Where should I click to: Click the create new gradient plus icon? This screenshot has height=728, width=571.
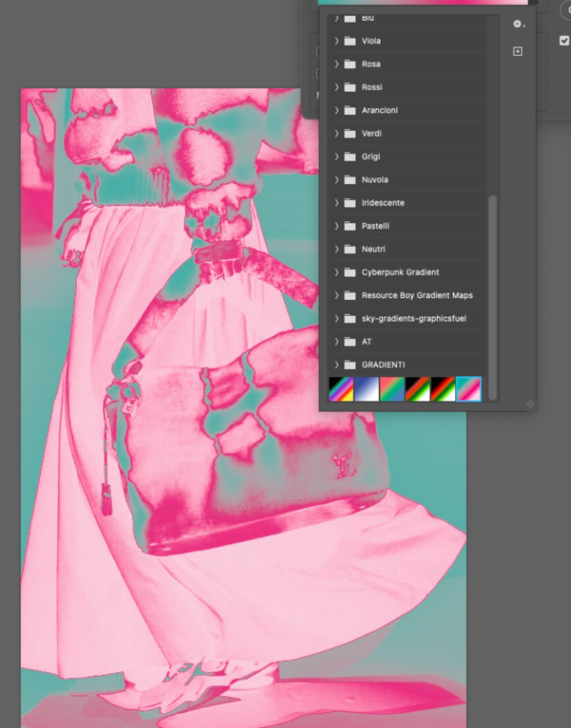pyautogui.click(x=518, y=51)
